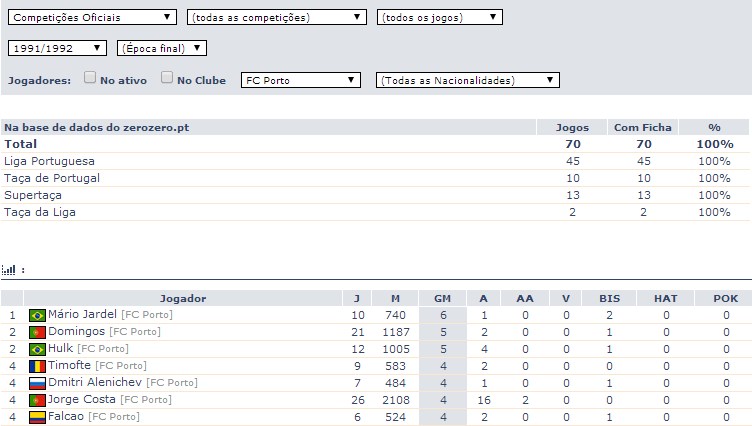Sort table by BIS column header
Viewport: 752px width, 426px height.
(x=609, y=298)
